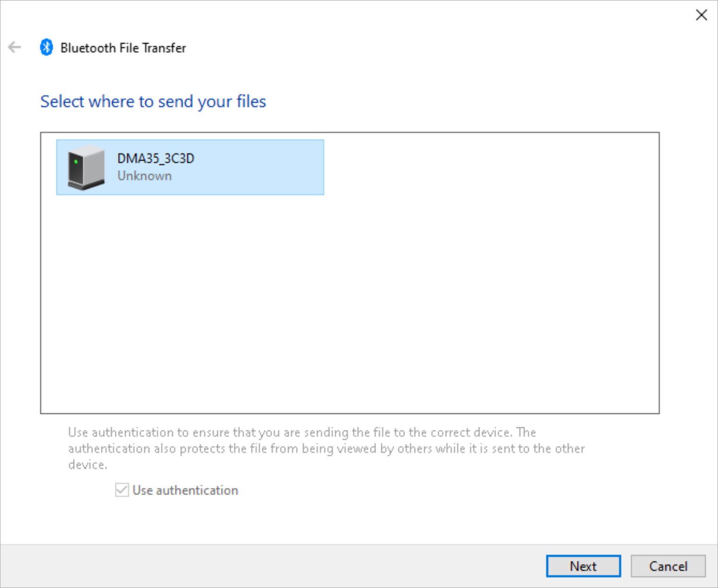This screenshot has width=718, height=588.
Task: Select the DMA35_3C3D device icon
Action: (x=86, y=167)
